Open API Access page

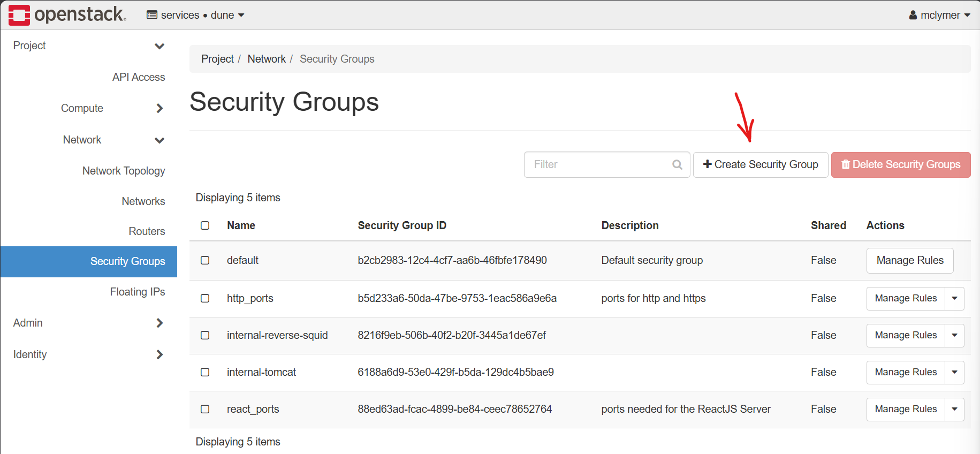[x=139, y=77]
